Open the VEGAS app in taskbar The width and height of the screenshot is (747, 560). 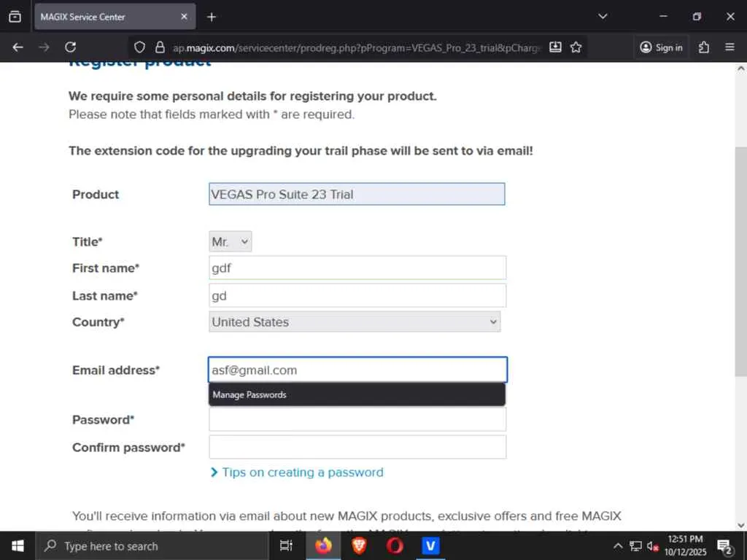[x=430, y=545]
